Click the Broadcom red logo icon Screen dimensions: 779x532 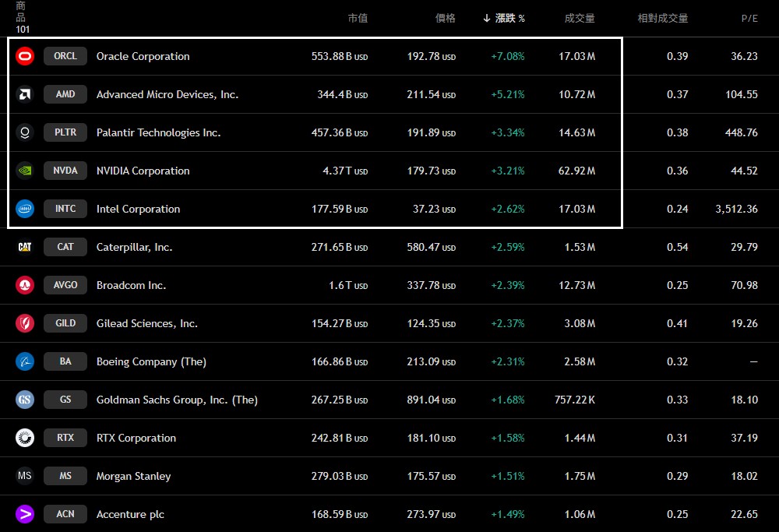25,285
